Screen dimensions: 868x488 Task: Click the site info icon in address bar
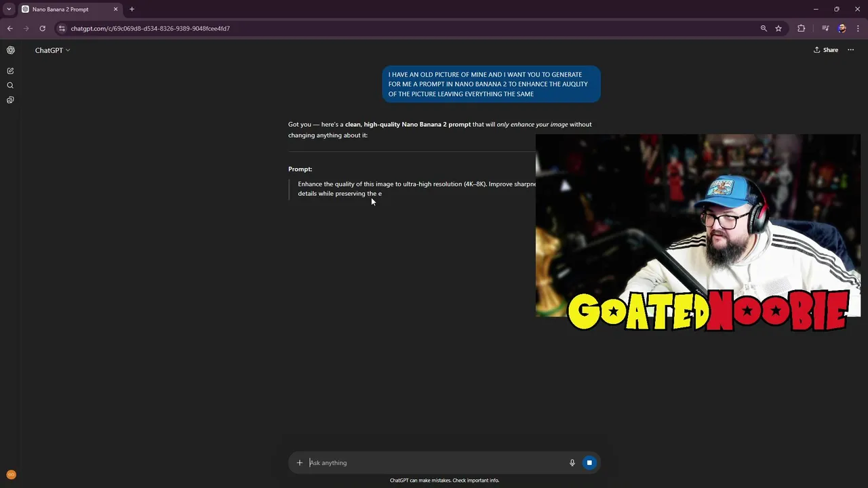62,28
